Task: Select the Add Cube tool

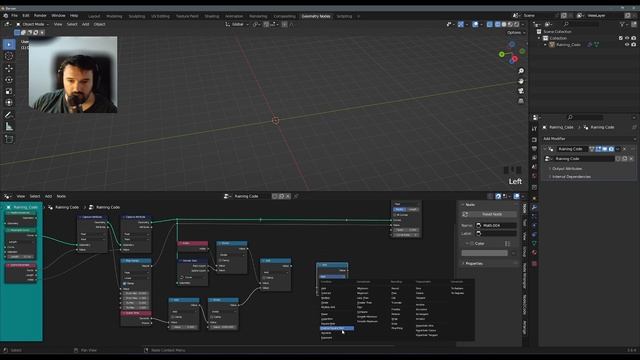Action: click(9, 139)
